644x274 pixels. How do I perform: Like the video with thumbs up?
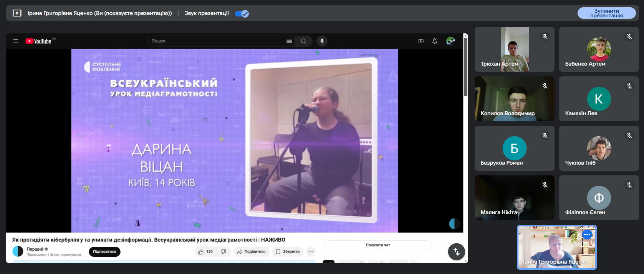pos(205,252)
